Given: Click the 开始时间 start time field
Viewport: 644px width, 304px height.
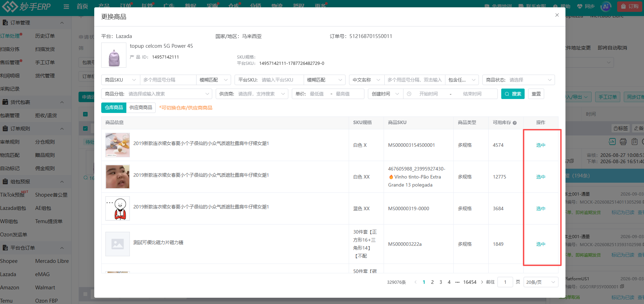Looking at the screenshot, I should [x=428, y=94].
